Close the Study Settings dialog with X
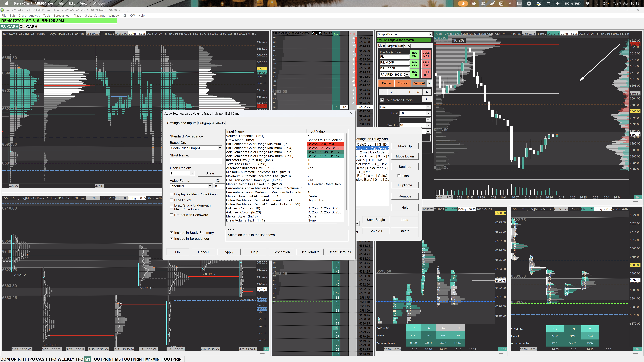The image size is (644, 362). (351, 113)
